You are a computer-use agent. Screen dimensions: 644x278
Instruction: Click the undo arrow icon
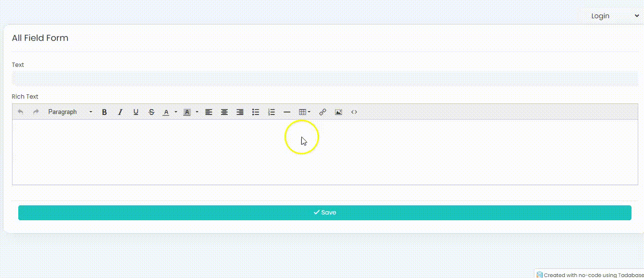click(x=20, y=112)
